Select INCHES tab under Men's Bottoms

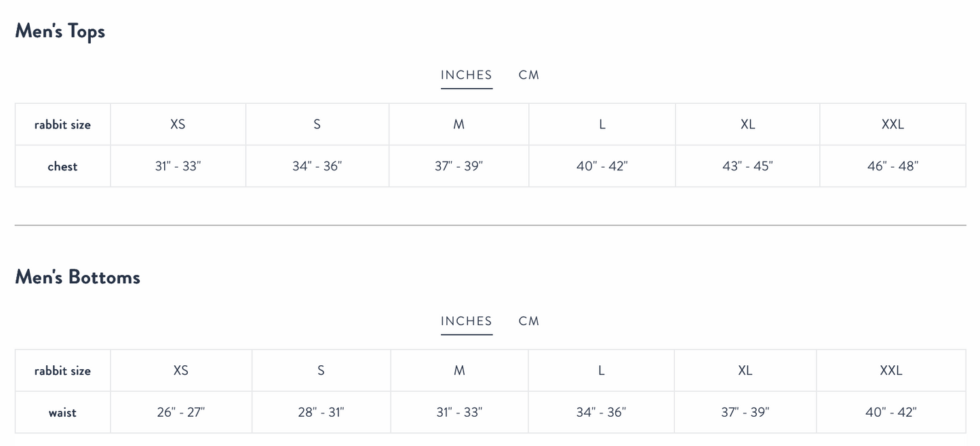click(466, 321)
